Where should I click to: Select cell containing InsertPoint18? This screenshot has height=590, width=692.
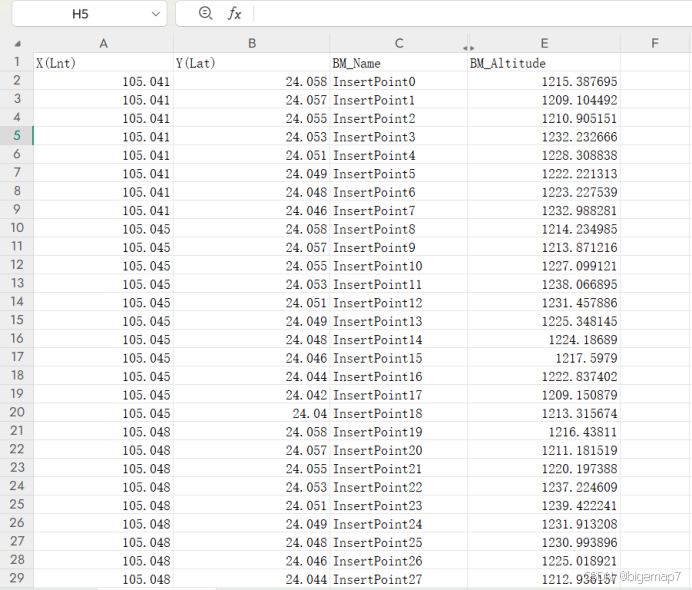(399, 413)
